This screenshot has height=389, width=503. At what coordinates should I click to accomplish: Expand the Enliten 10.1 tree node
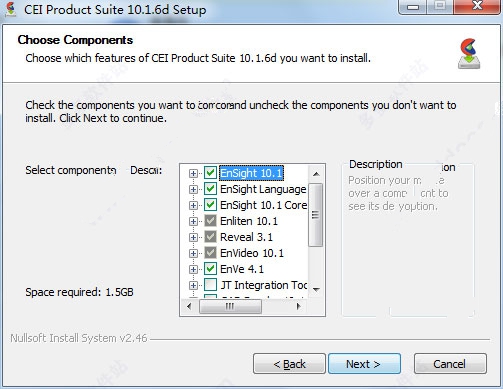coord(193,221)
